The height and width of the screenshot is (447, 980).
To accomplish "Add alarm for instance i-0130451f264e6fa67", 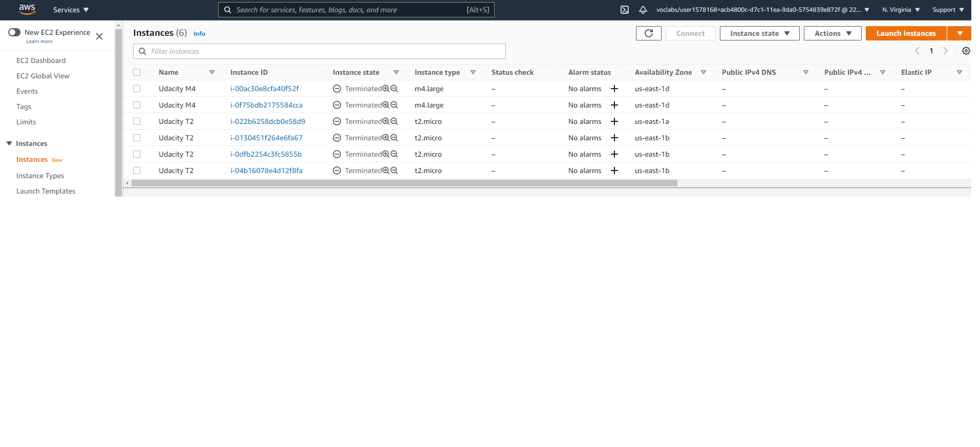I will [x=614, y=138].
